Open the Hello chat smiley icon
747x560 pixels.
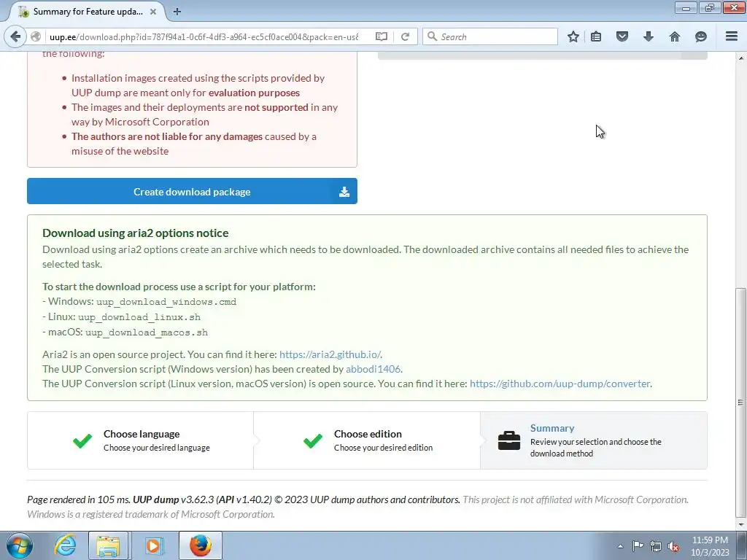coord(701,36)
